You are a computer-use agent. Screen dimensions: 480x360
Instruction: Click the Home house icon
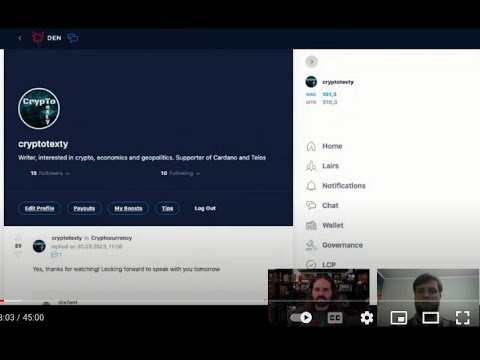pyautogui.click(x=311, y=146)
